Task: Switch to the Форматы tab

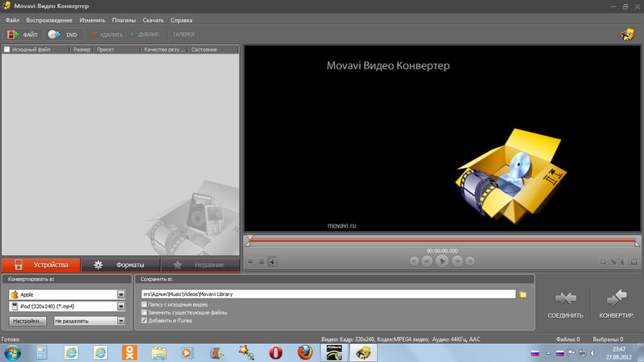Action: point(120,265)
